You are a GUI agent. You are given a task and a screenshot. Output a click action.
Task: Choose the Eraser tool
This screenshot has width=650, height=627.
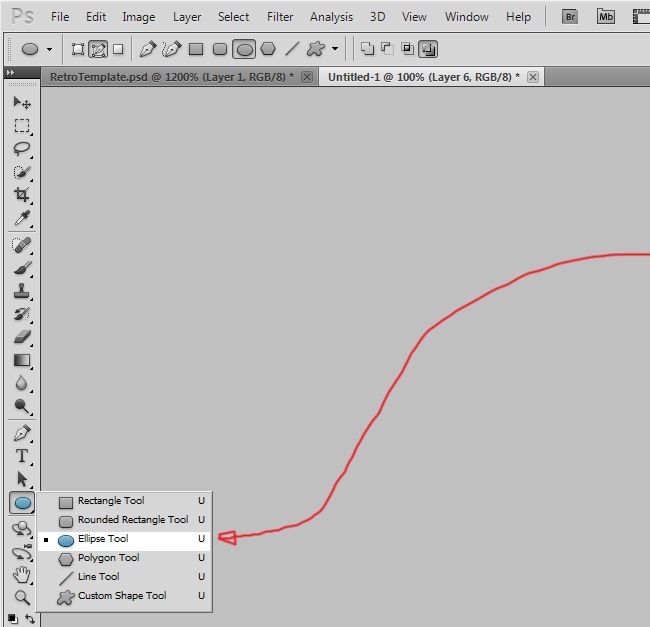click(21, 337)
